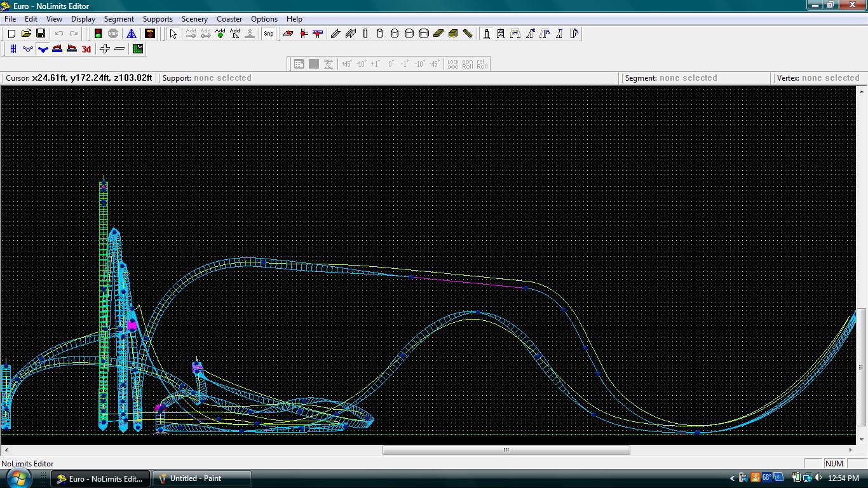868x488 pixels.
Task: Click the red and black force display icon
Action: click(x=150, y=34)
